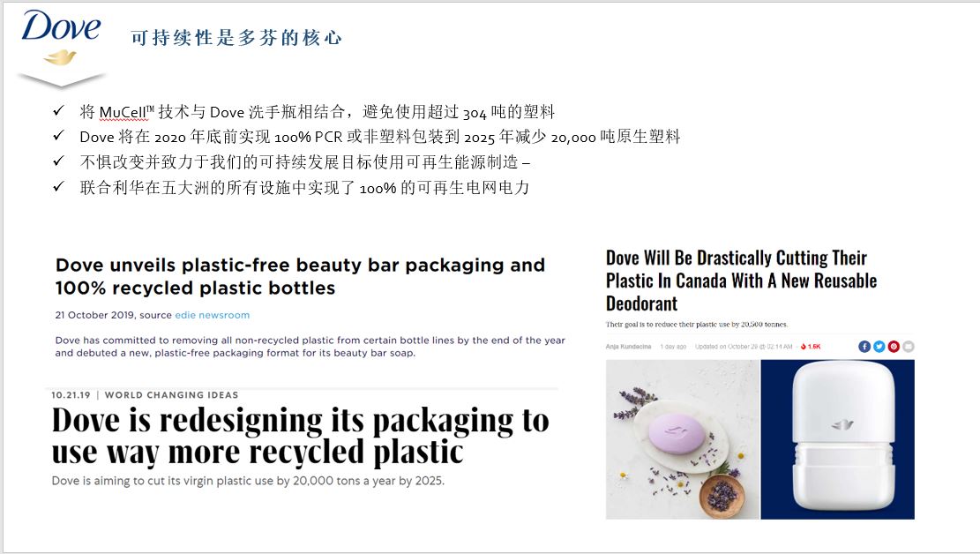
Task: Click the gray email share icon
Action: (909, 347)
